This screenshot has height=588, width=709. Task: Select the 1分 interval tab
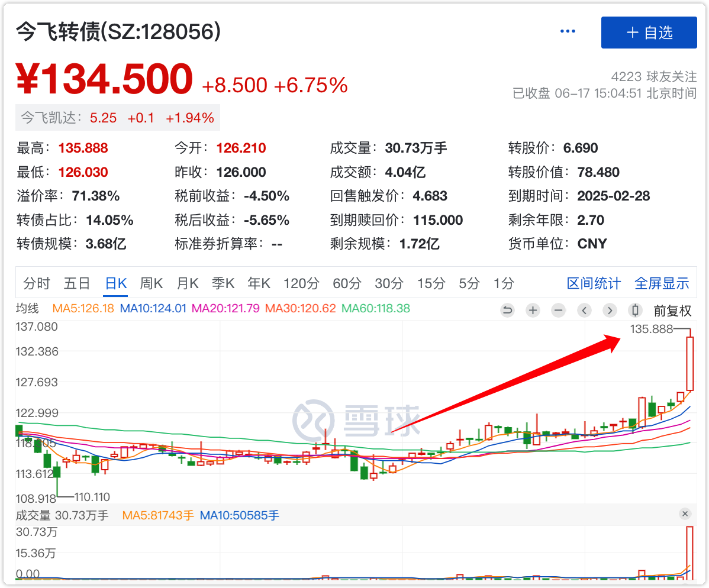click(x=504, y=283)
